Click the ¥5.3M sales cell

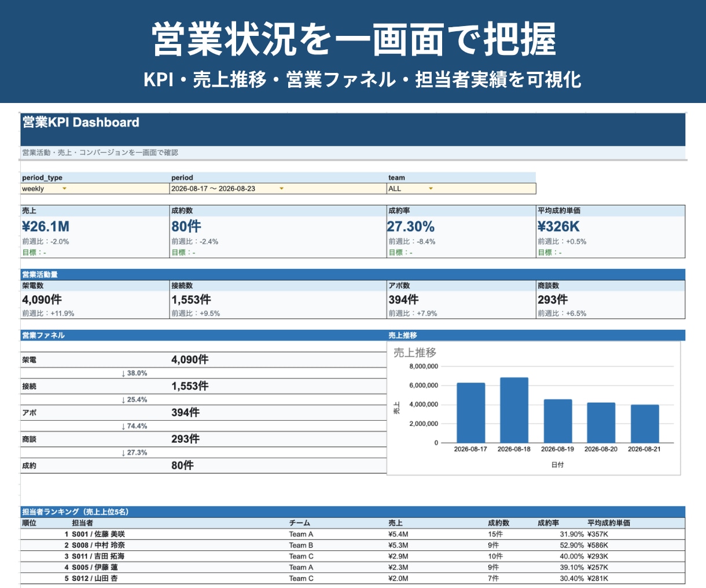point(398,545)
